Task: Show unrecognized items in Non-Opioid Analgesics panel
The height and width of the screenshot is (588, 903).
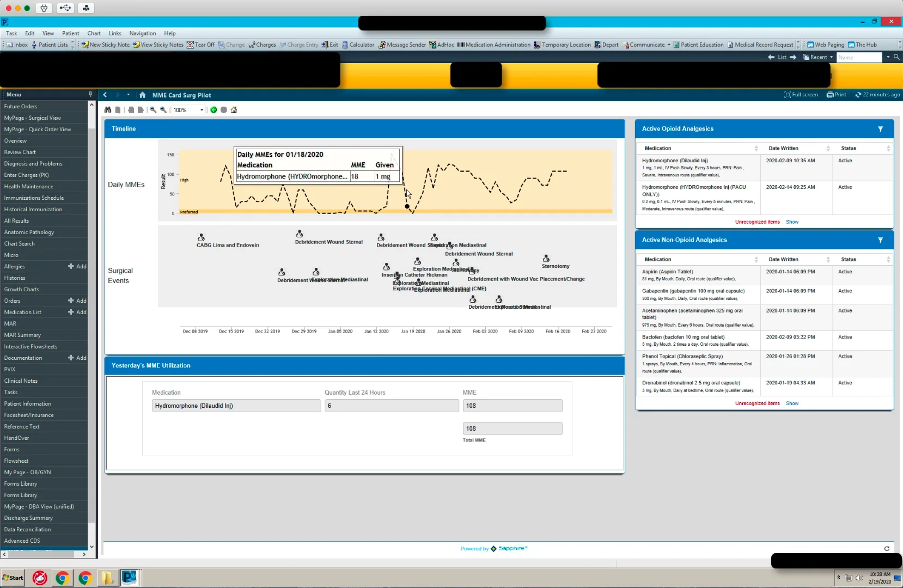Action: 792,403
